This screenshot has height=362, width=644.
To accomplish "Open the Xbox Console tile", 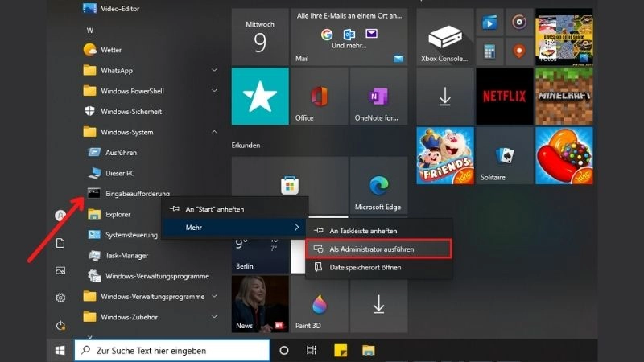I will pos(445,37).
